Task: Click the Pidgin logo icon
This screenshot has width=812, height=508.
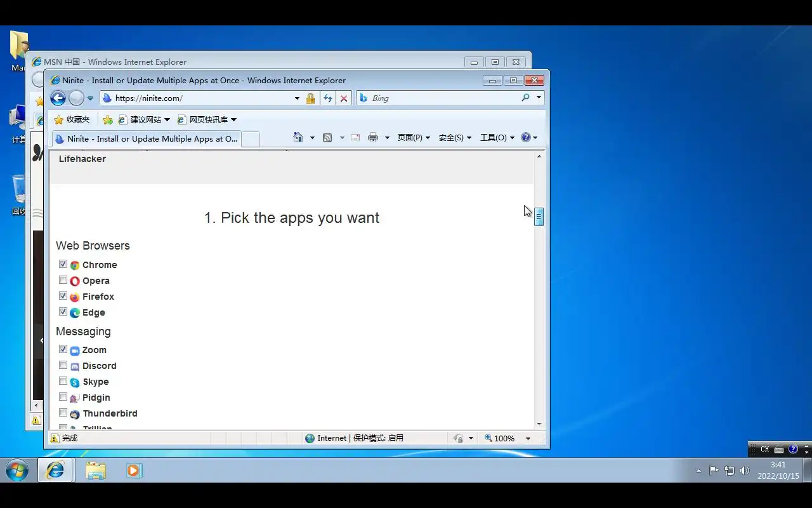Action: click(x=75, y=398)
